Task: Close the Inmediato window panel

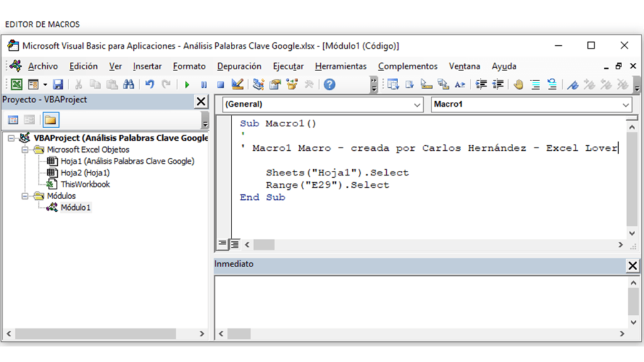Action: click(x=633, y=266)
